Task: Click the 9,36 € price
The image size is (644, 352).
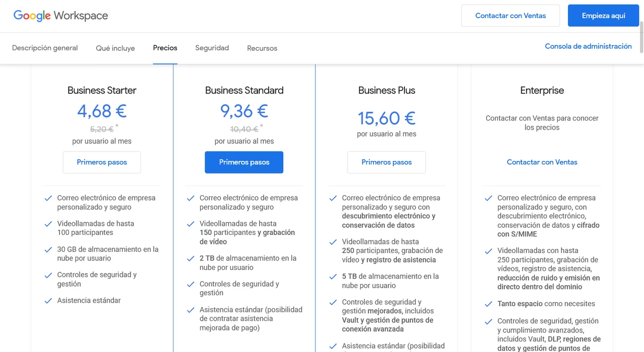Action: 244,111
